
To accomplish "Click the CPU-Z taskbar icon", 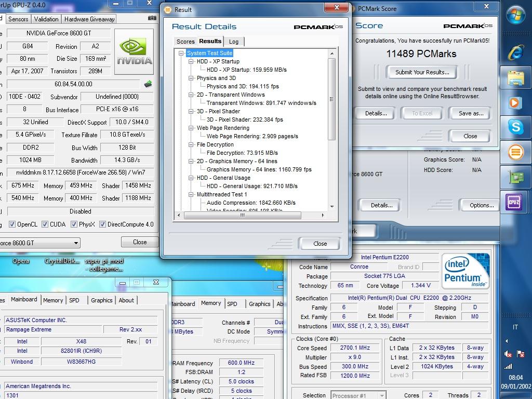I will (514, 202).
